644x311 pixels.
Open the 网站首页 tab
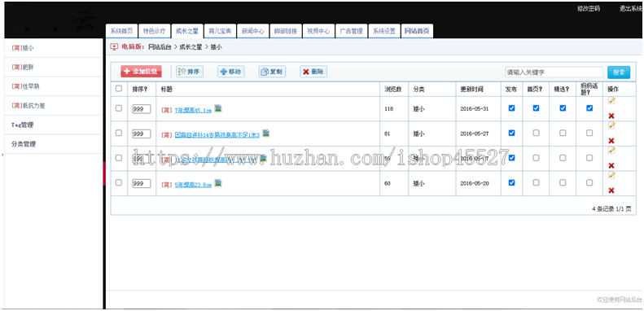(x=417, y=31)
